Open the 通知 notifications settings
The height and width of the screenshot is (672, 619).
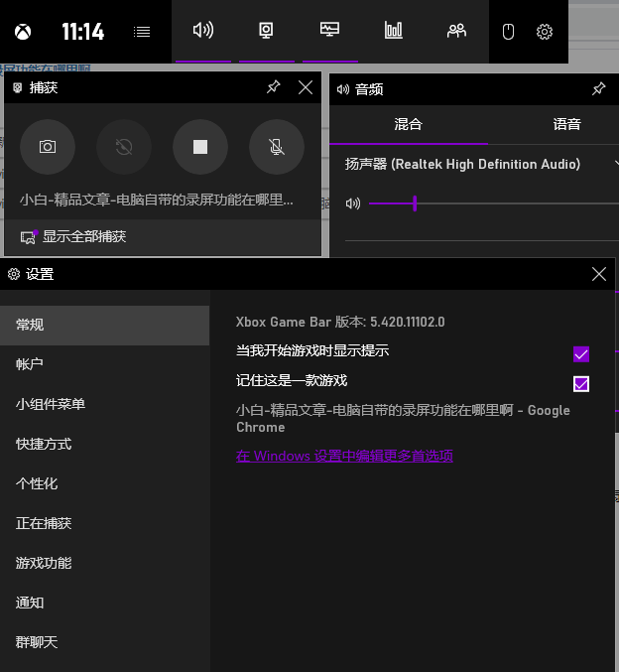[104, 603]
